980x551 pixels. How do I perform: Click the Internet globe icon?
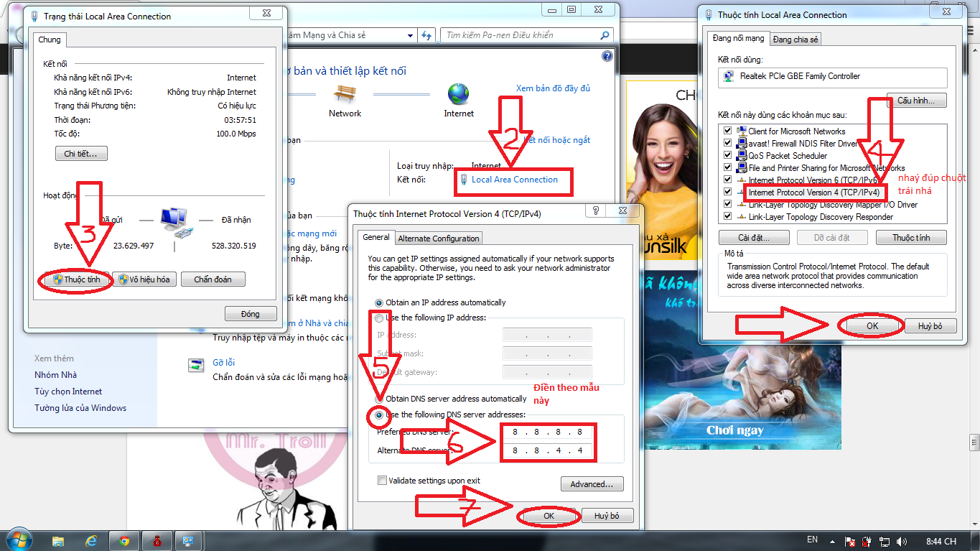458,93
